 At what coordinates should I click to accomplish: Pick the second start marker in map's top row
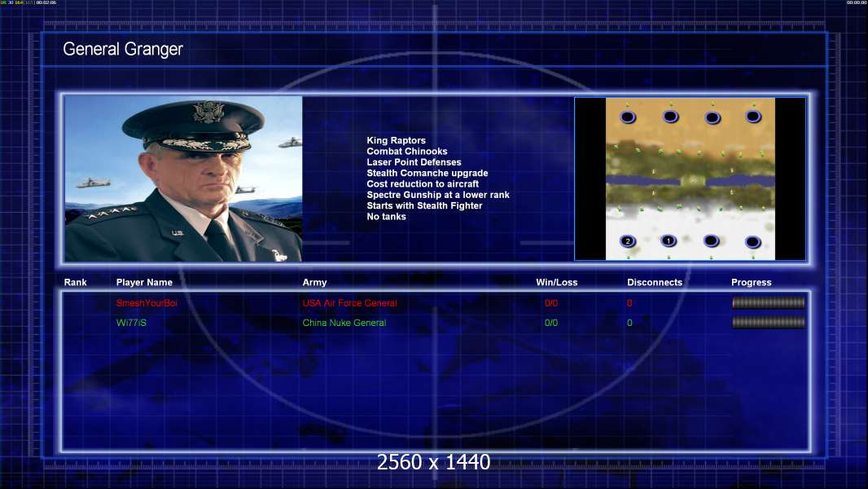click(x=670, y=117)
